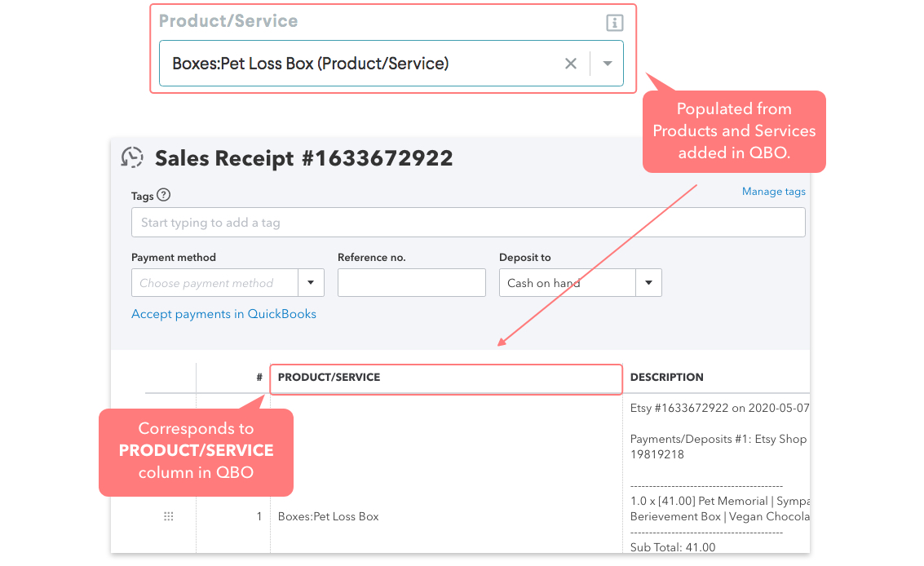Image resolution: width=924 pixels, height=566 pixels.
Task: Click the Tags help question mark
Action: click(164, 195)
